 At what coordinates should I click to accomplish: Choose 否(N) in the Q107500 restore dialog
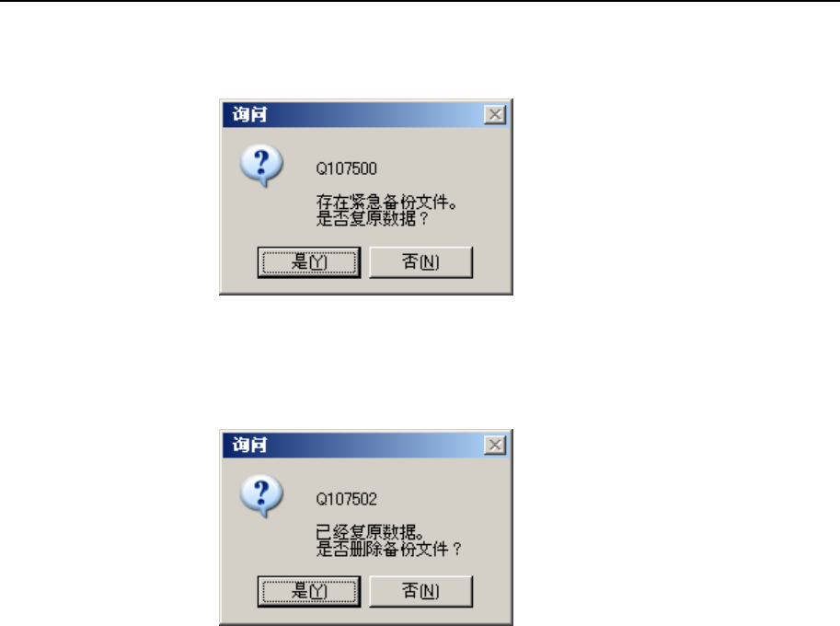421,262
